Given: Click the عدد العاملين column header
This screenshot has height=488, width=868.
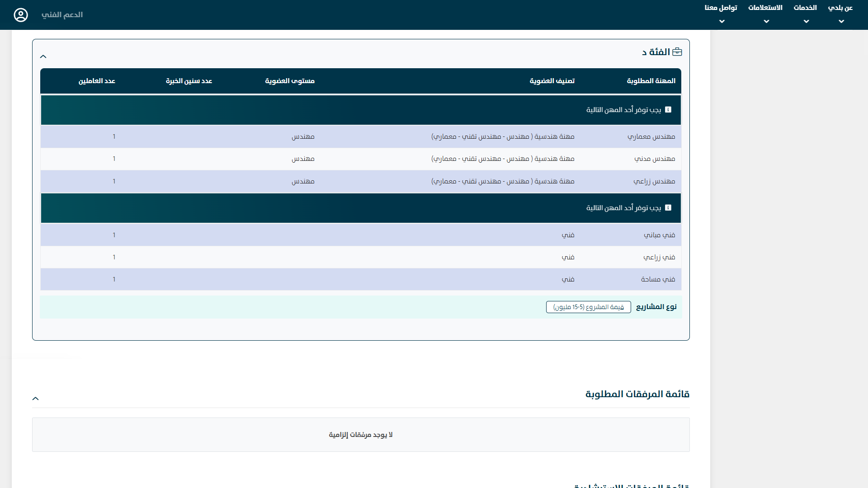Looking at the screenshot, I should (x=97, y=81).
